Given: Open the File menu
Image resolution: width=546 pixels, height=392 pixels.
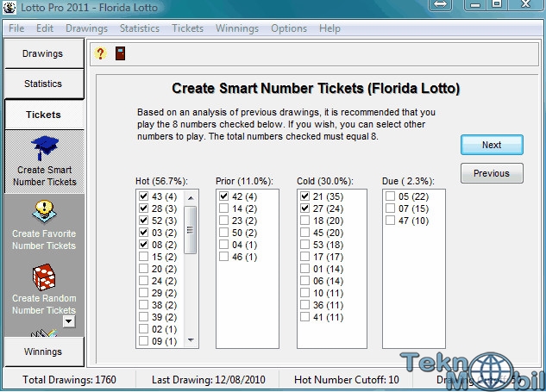Looking at the screenshot, I should [x=16, y=28].
